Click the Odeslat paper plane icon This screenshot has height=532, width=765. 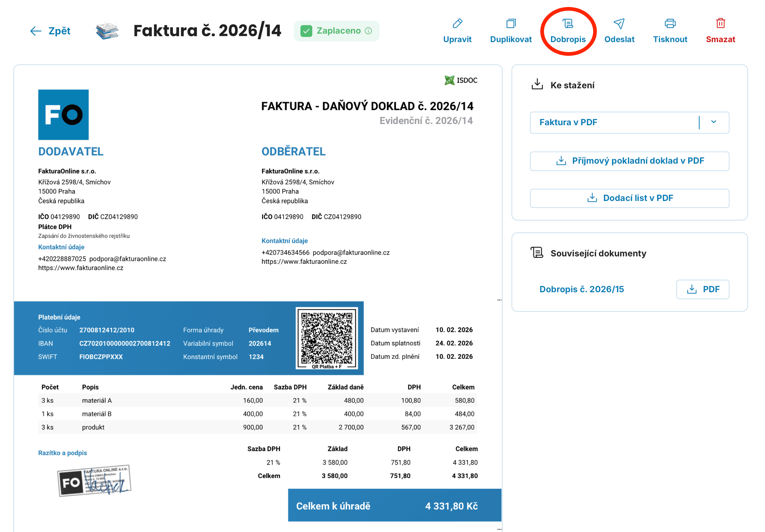coord(619,24)
